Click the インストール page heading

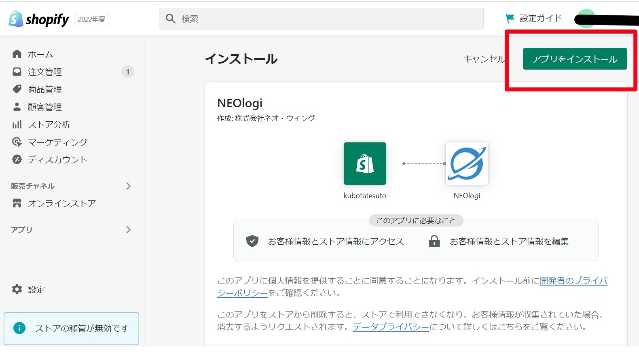click(x=241, y=59)
